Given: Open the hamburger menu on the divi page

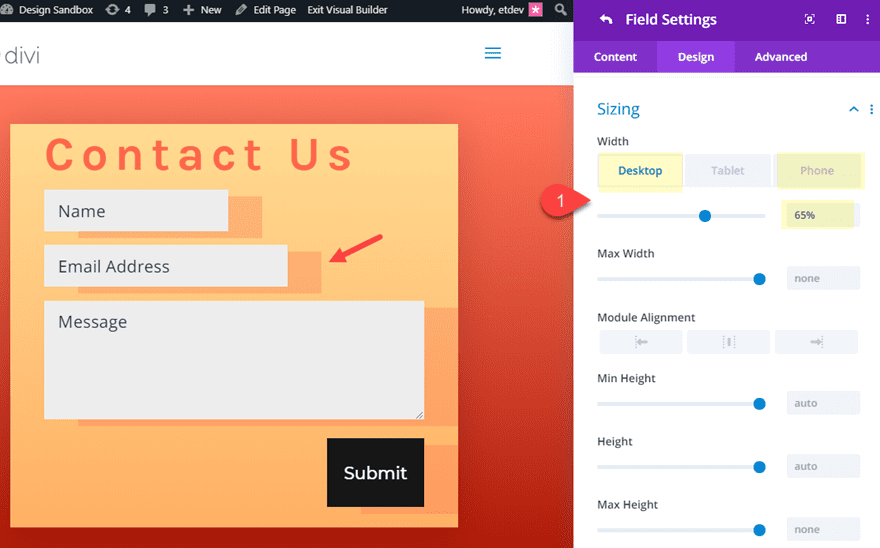Looking at the screenshot, I should click(x=492, y=54).
